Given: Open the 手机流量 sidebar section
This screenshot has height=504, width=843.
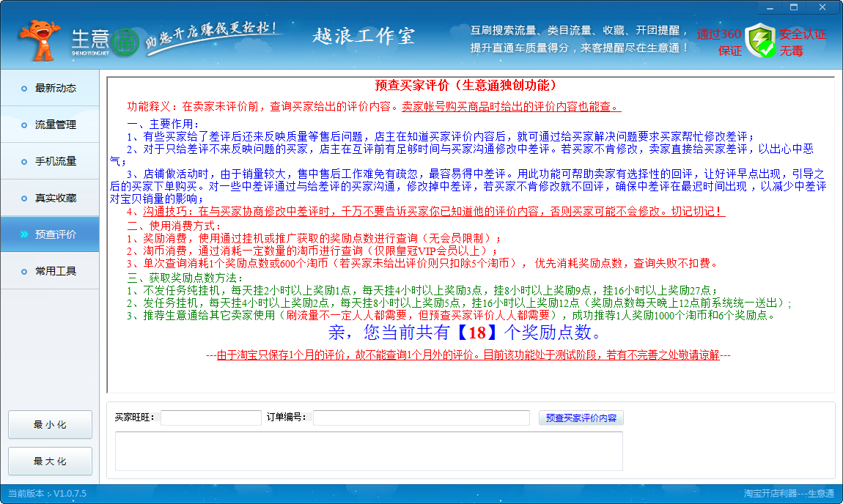Looking at the screenshot, I should [50, 161].
